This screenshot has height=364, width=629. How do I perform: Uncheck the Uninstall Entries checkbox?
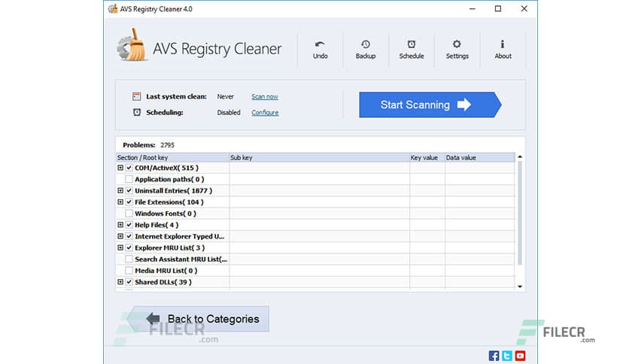(x=129, y=191)
